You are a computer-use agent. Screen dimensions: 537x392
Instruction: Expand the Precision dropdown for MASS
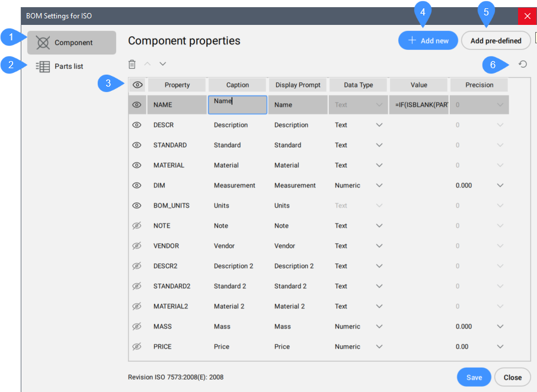[500, 327]
